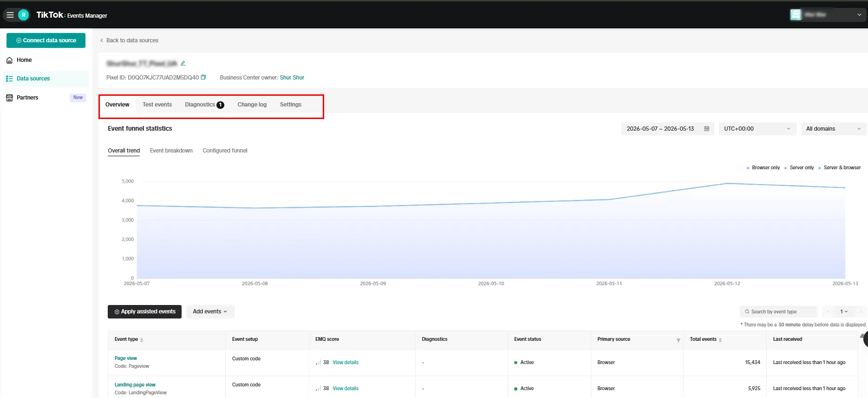Go to Home in the sidebar
868x398 pixels.
[46, 60]
